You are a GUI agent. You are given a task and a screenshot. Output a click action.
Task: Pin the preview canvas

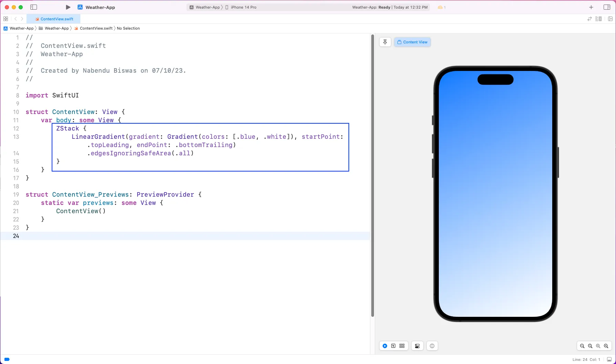[385, 42]
